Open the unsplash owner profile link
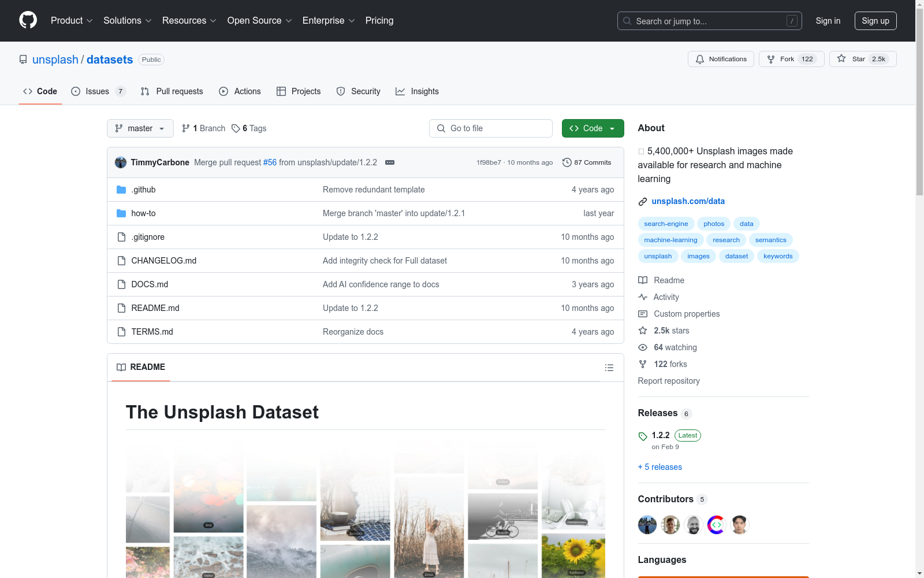This screenshot has width=924, height=578. click(x=55, y=60)
